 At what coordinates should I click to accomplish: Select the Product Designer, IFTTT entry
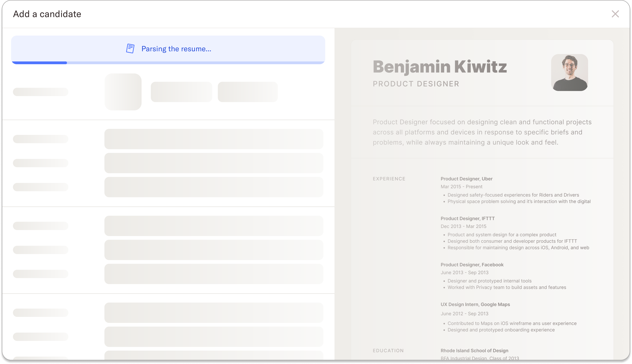(x=468, y=218)
